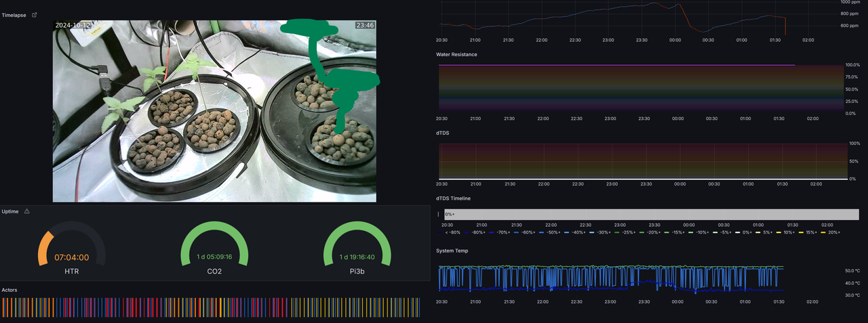Click the dTDS panel title
The height and width of the screenshot is (323, 868).
pyautogui.click(x=442, y=133)
